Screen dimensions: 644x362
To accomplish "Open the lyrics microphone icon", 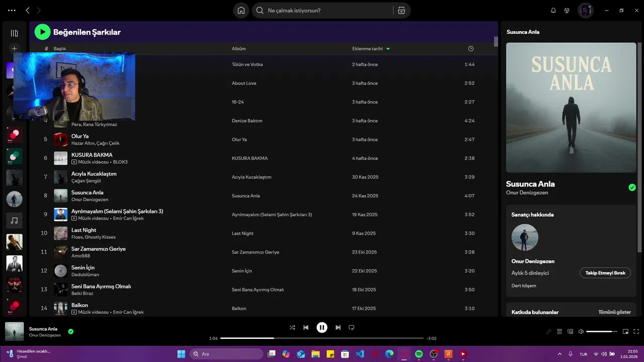I will pos(549,332).
